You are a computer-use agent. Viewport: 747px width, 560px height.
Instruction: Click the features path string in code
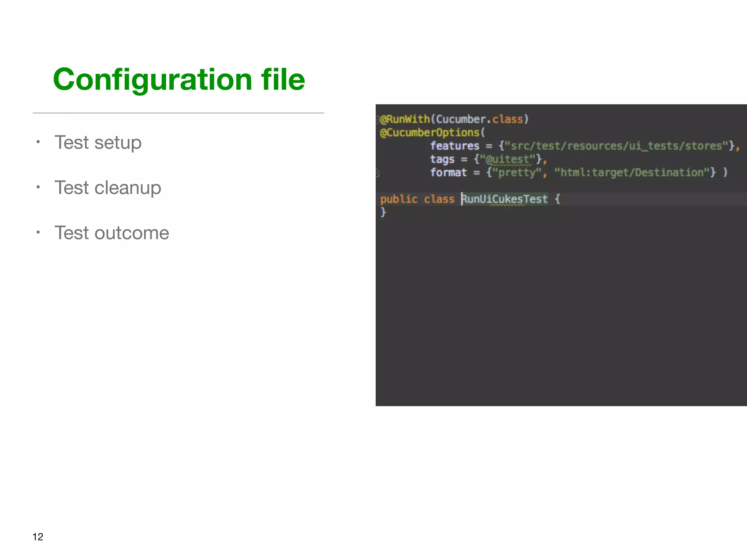[x=616, y=146]
